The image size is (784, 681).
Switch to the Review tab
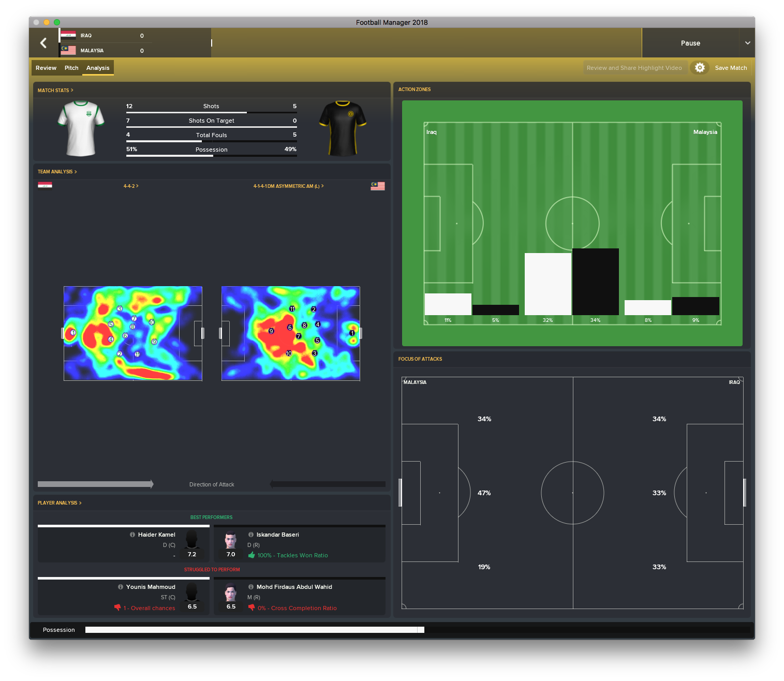(x=46, y=68)
